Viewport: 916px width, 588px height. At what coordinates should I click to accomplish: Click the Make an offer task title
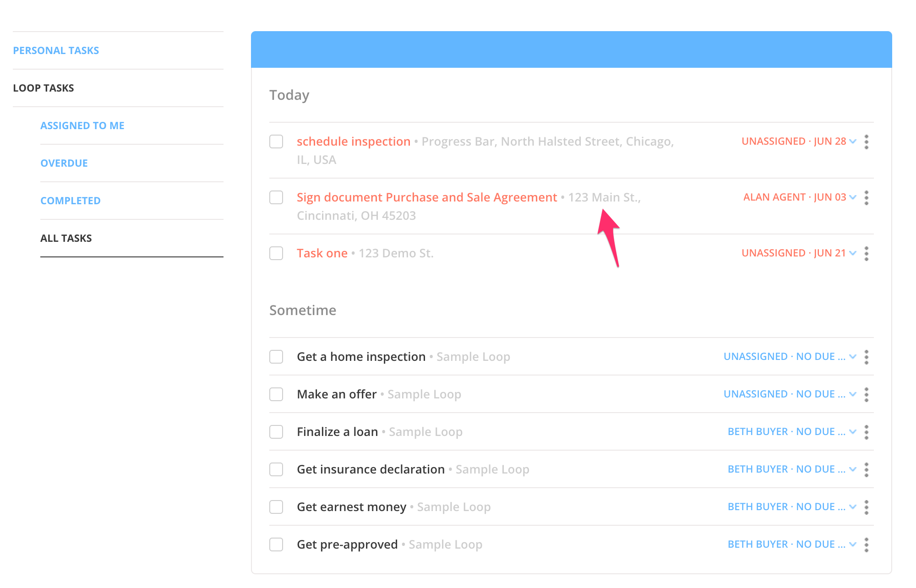tap(337, 394)
